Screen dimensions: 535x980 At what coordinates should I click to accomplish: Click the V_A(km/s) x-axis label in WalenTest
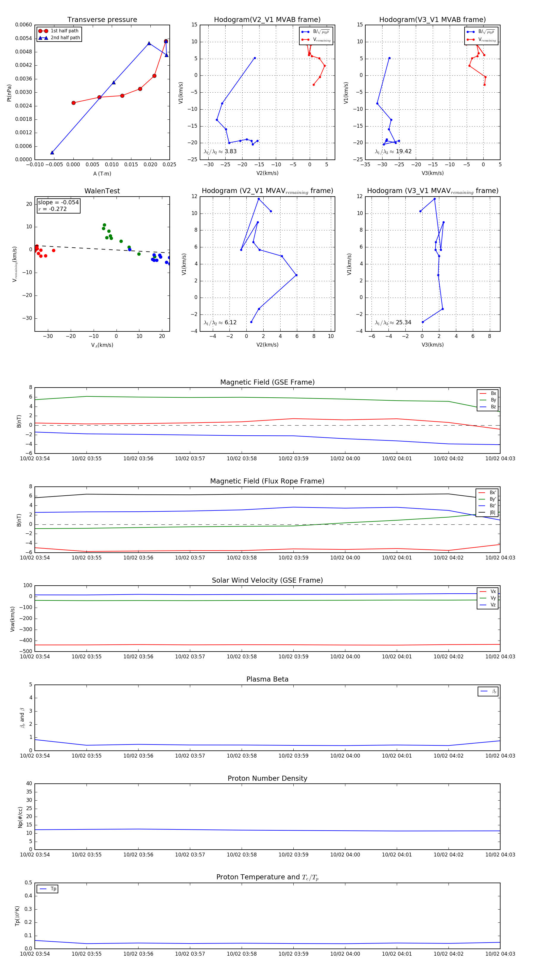(102, 345)
